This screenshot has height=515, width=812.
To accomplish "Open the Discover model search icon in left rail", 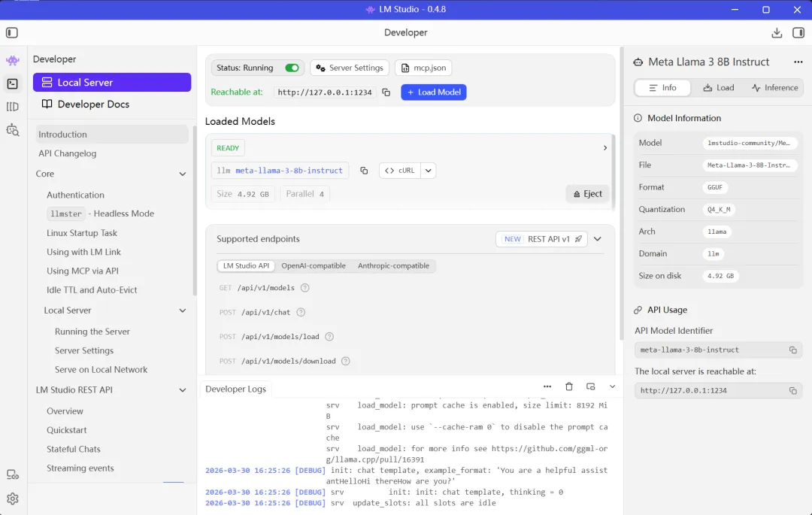I will (13, 130).
